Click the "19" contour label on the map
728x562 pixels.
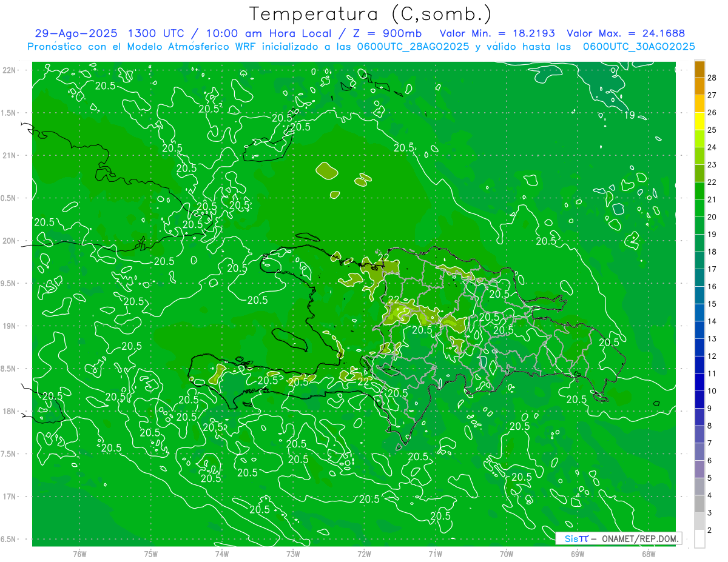(629, 115)
